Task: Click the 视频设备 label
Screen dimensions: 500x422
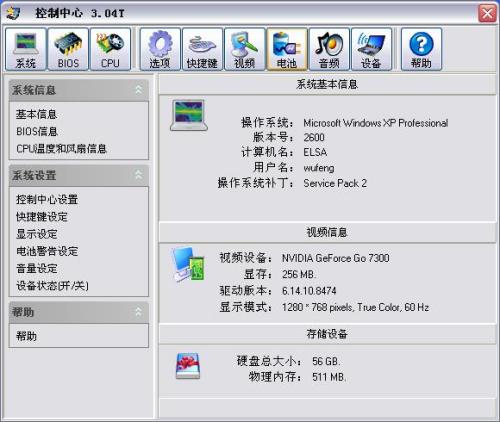Action: (x=246, y=258)
